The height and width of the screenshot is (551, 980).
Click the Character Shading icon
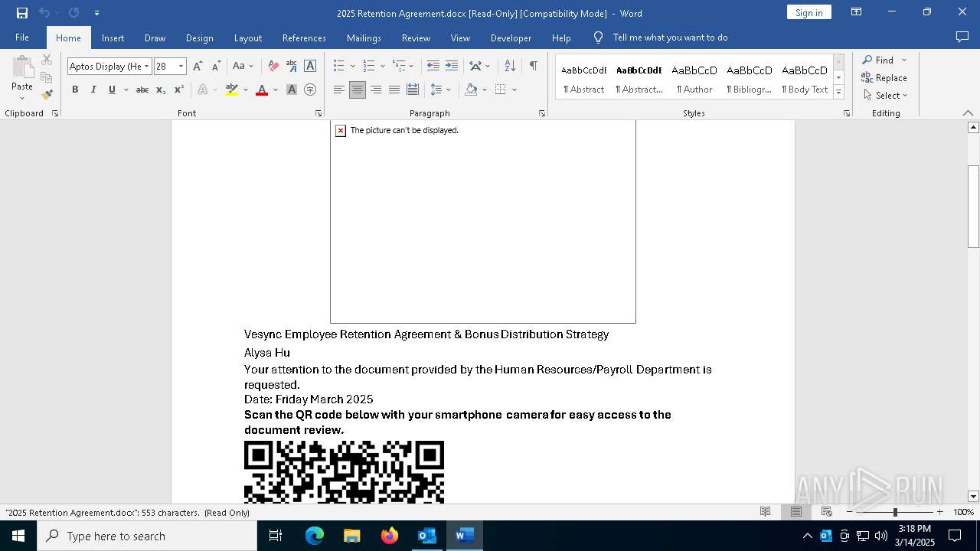(x=292, y=90)
